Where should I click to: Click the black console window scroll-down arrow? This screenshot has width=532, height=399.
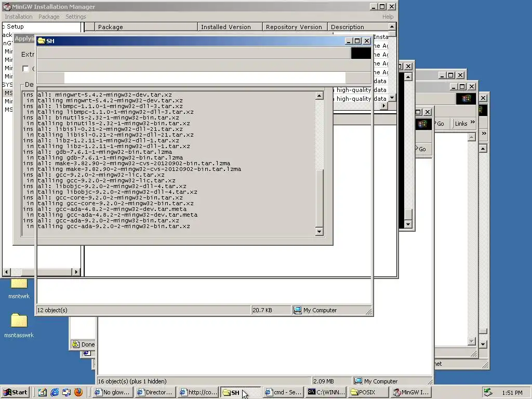(408, 224)
